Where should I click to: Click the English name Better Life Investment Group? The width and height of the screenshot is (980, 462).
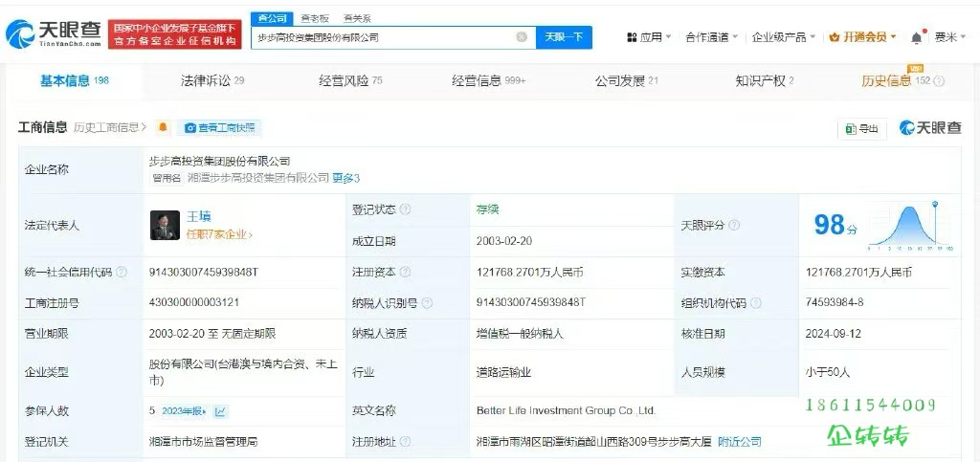(566, 410)
